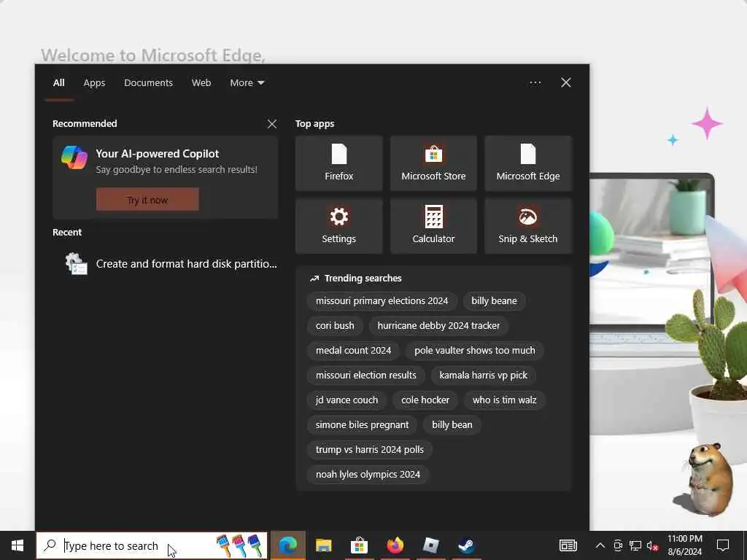Click the muted volume tray icon

tap(653, 545)
